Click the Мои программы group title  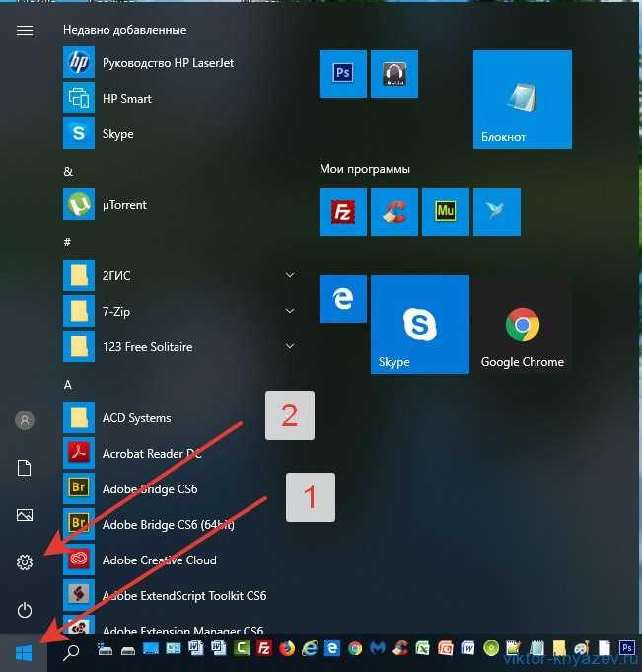tap(365, 169)
